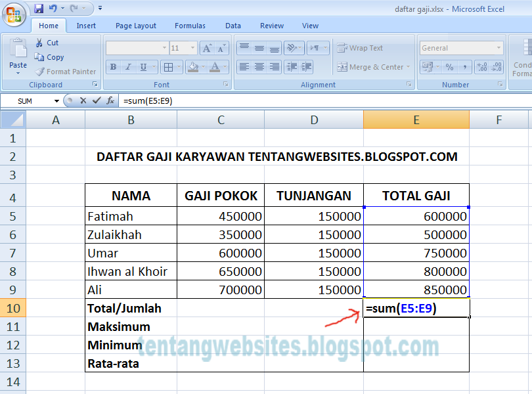Image resolution: width=532 pixels, height=394 pixels.
Task: Select Top Align icon
Action: coord(244,48)
